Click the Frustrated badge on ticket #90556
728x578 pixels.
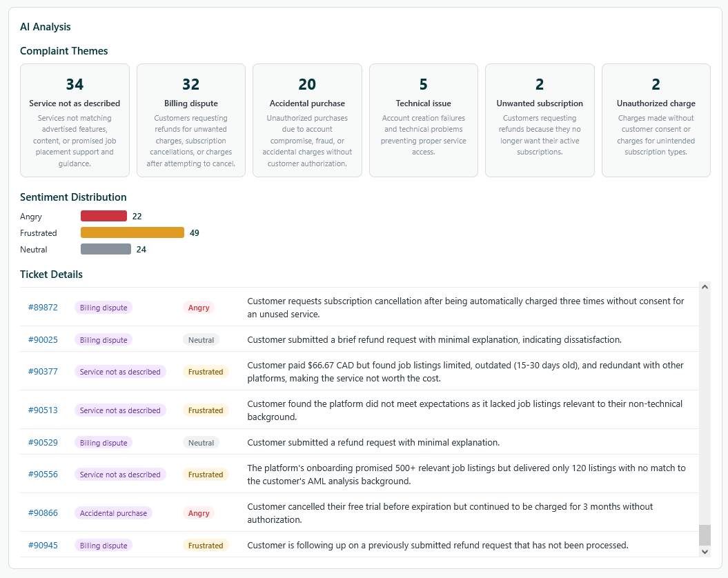click(206, 474)
